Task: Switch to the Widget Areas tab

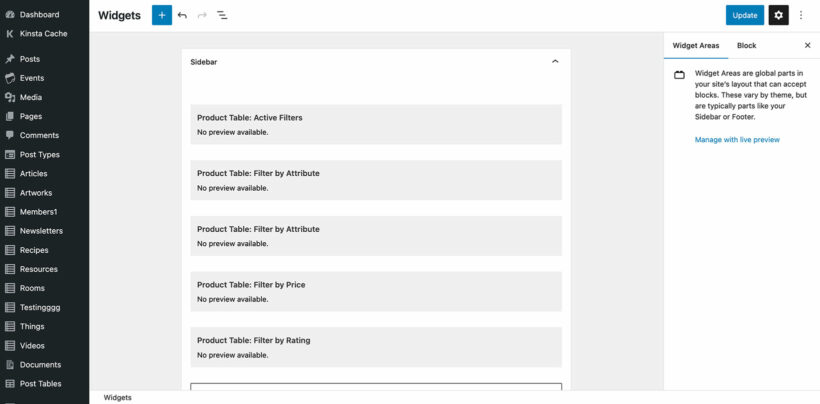Action: (x=696, y=45)
